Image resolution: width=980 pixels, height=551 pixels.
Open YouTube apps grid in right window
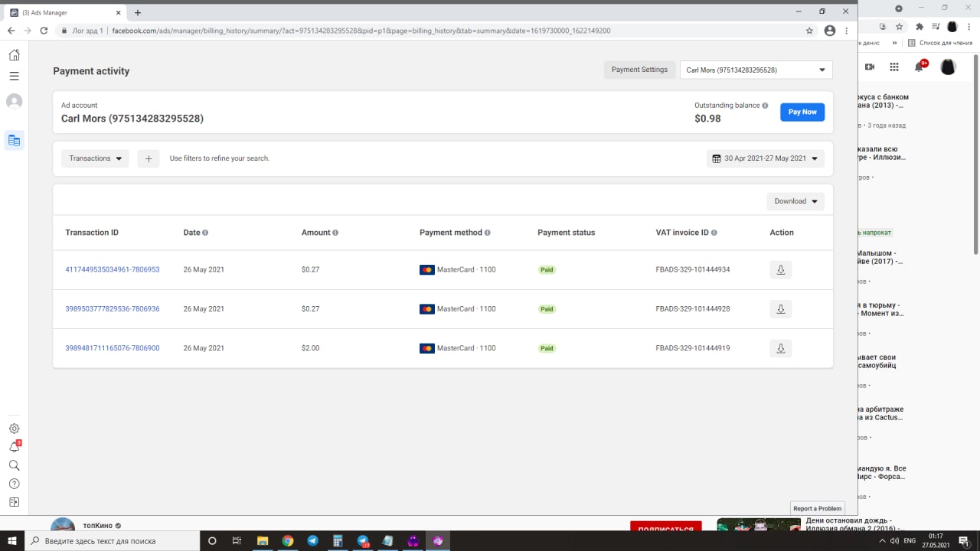click(x=893, y=67)
